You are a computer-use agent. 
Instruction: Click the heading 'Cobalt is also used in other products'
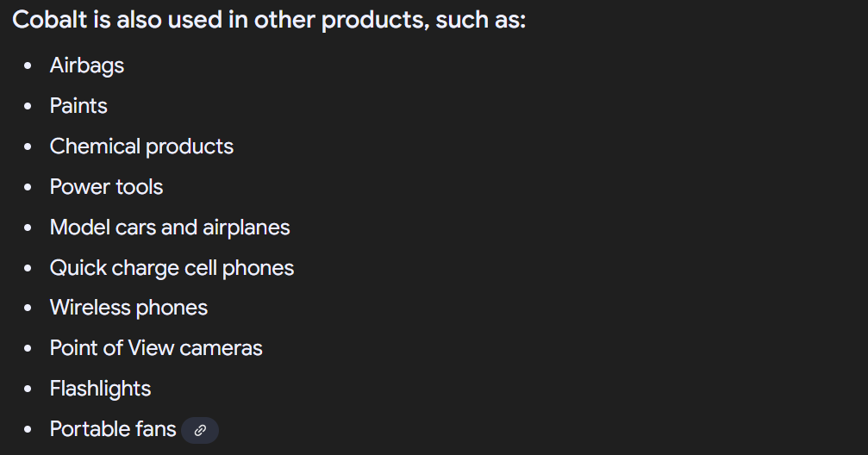coord(268,21)
